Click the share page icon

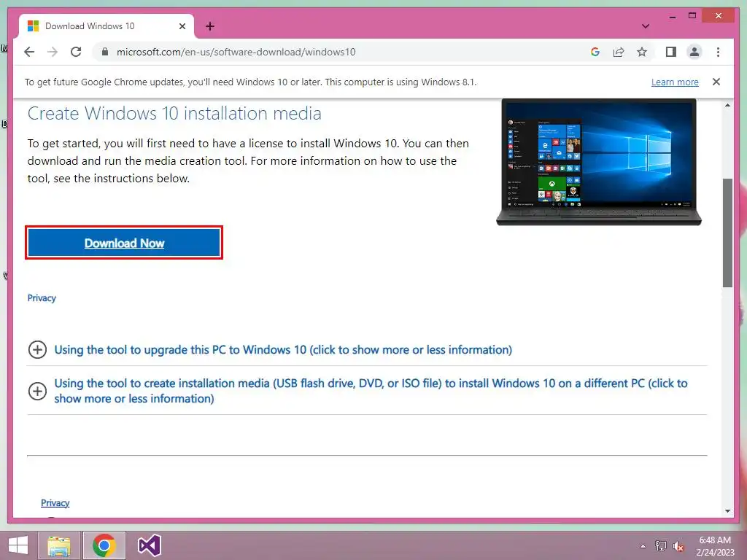(619, 52)
